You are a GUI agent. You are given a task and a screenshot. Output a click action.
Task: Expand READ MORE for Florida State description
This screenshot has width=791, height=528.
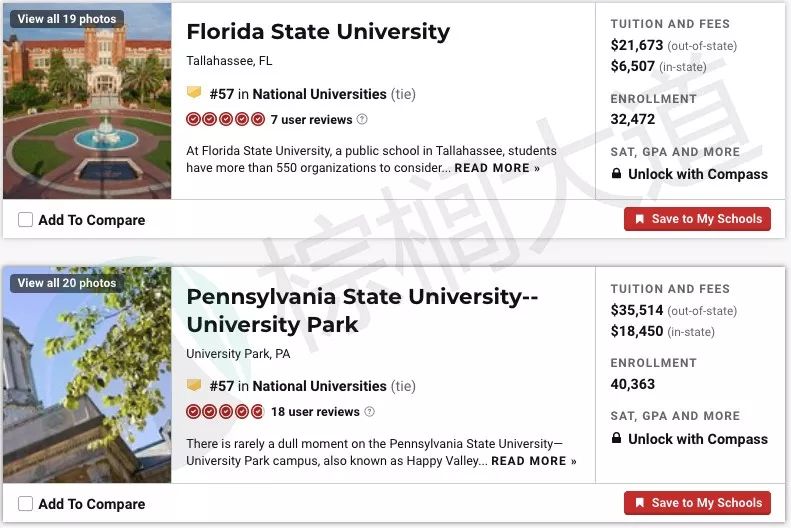point(497,168)
